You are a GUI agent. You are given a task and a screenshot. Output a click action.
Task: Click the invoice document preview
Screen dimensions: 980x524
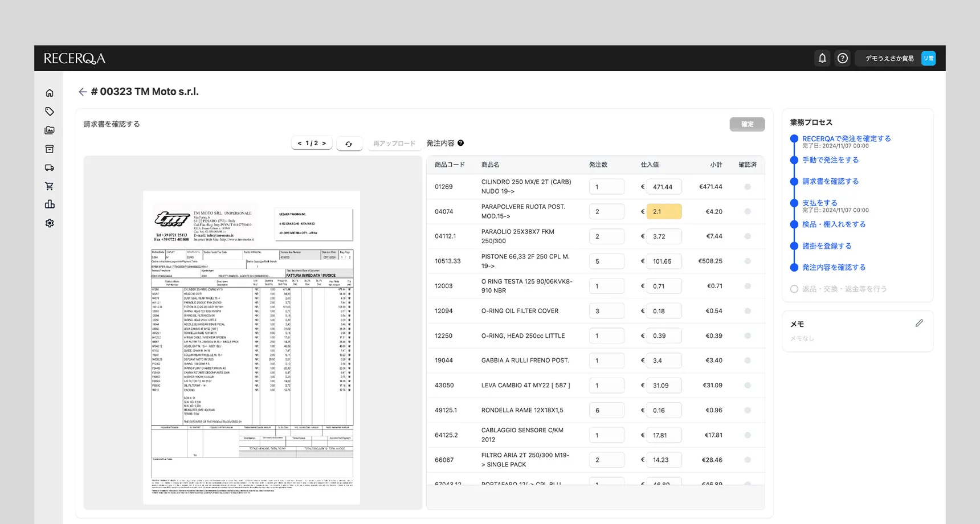[251, 347]
